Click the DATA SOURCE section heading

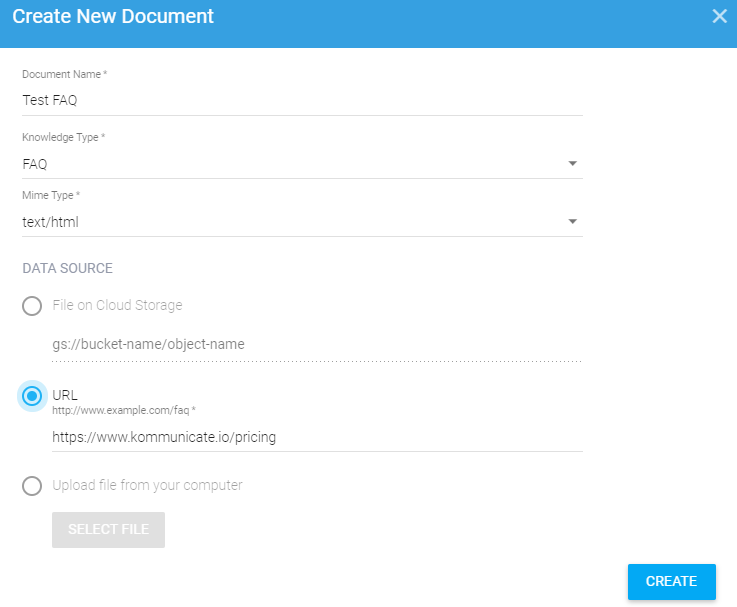tap(67, 268)
